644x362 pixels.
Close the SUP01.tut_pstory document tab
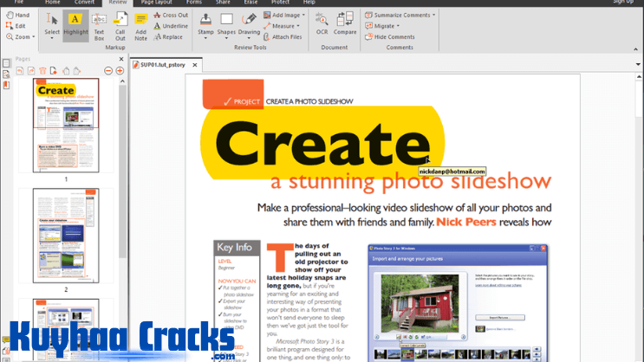(x=195, y=65)
